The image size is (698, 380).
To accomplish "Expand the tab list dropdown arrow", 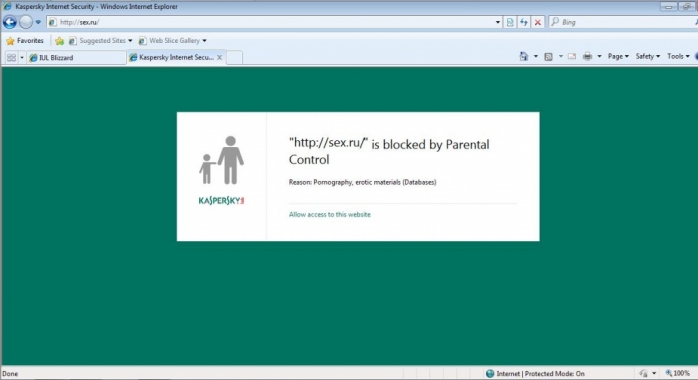I will (22, 57).
